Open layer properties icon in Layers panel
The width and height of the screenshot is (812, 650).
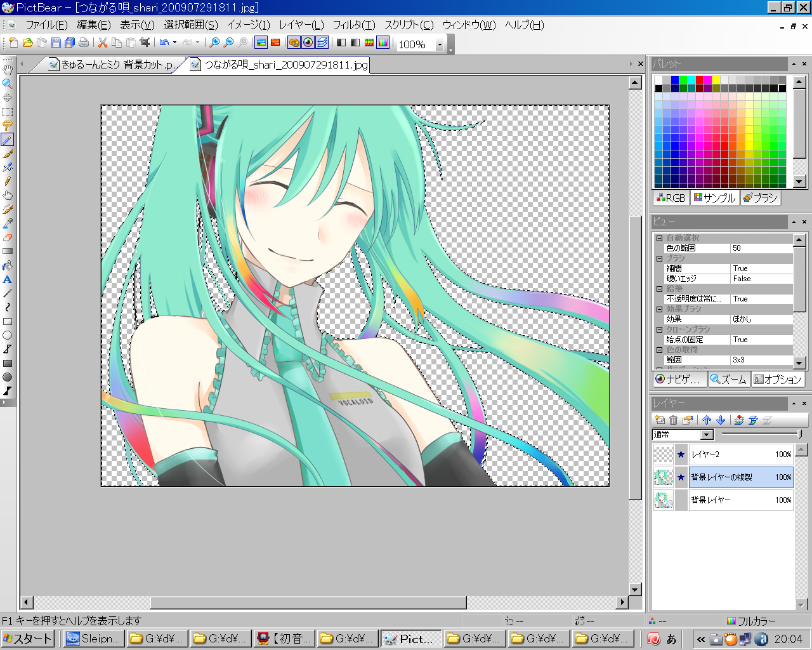pyautogui.click(x=688, y=420)
